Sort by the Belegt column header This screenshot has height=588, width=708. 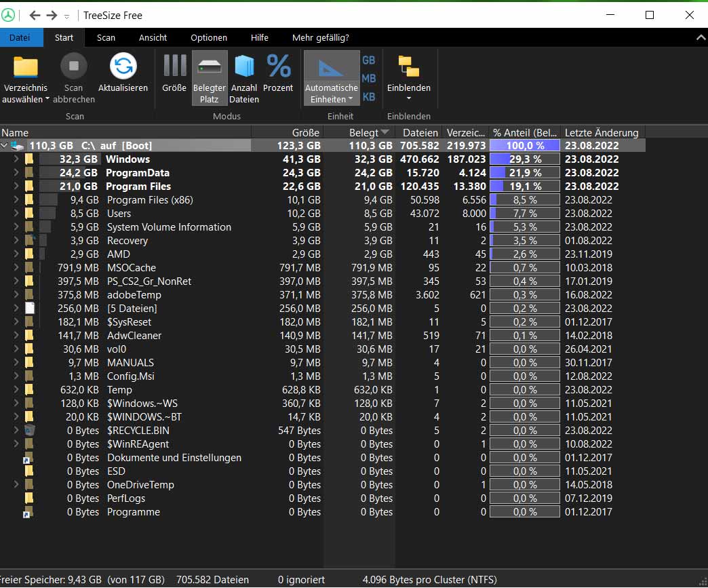[x=360, y=132]
